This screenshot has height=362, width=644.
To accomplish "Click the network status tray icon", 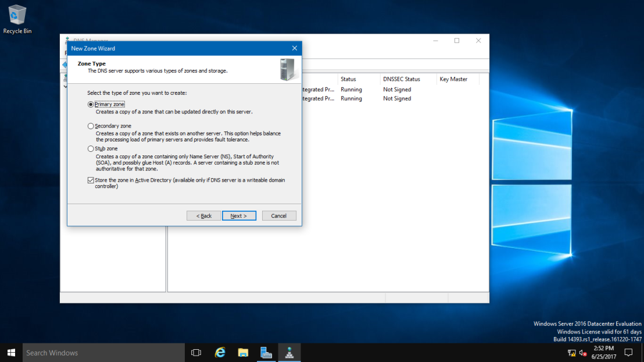I will 572,353.
